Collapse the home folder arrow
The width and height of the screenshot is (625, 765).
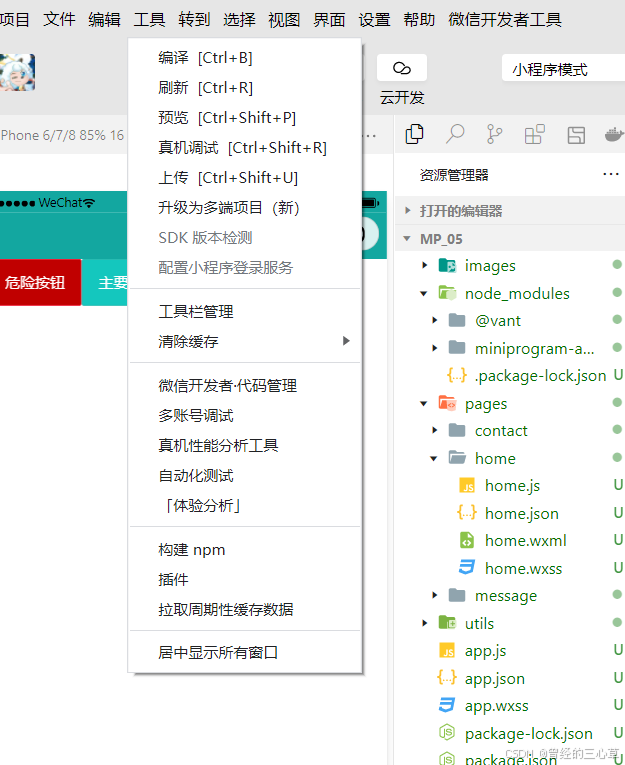(433, 459)
